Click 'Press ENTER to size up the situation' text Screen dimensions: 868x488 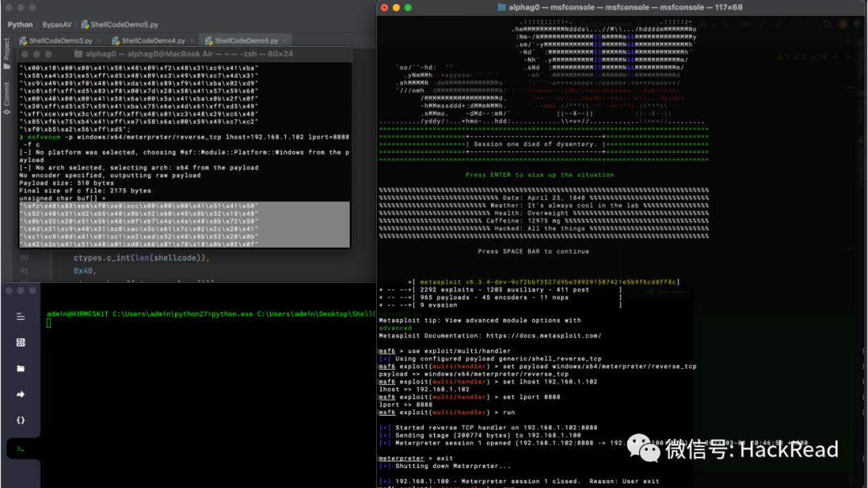tap(539, 174)
